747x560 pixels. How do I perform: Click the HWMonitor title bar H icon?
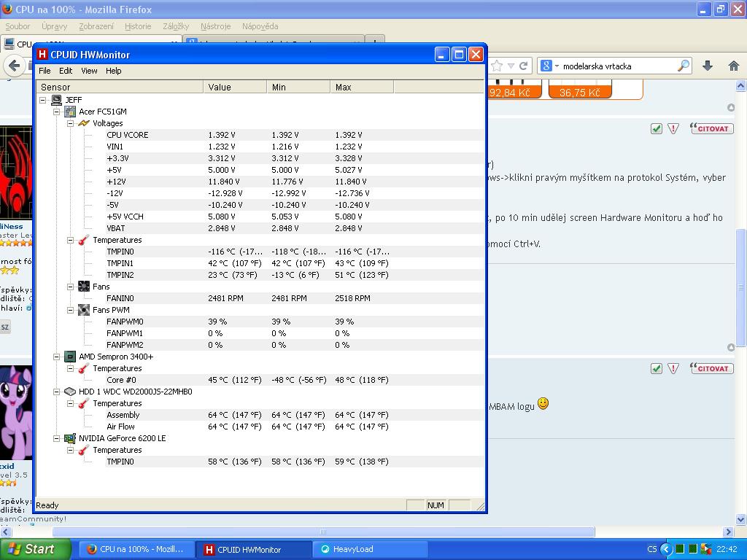42,55
